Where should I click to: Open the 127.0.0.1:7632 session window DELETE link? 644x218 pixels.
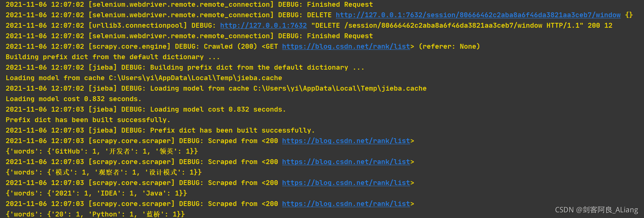[478, 15]
